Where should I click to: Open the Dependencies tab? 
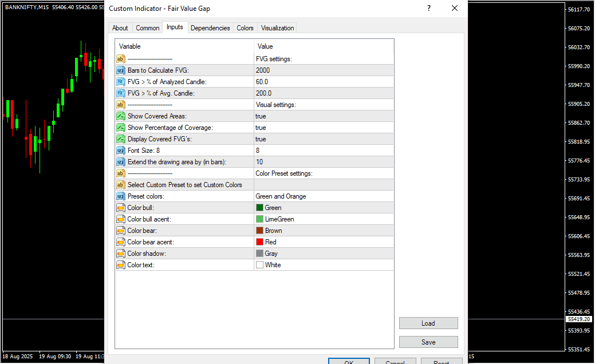coord(210,28)
